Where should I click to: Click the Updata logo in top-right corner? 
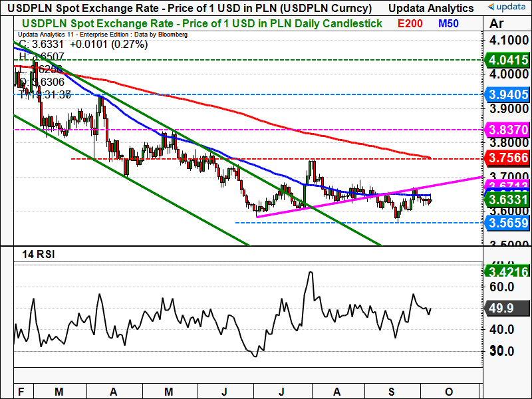coord(506,8)
